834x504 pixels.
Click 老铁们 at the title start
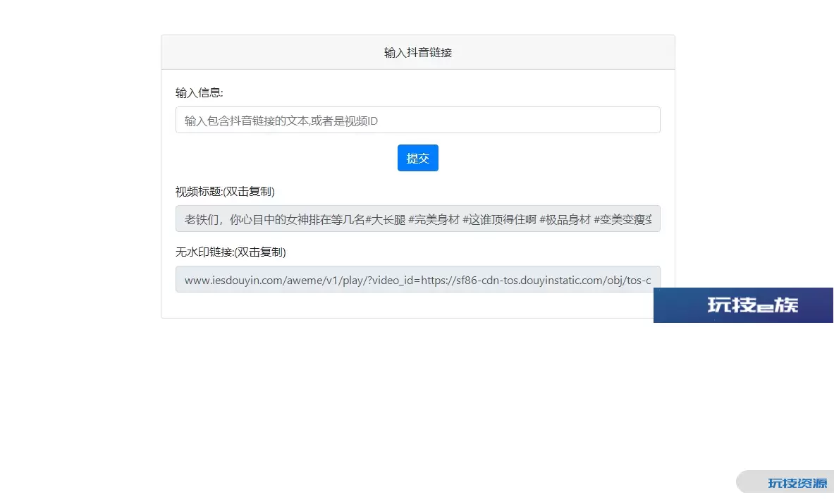point(202,219)
